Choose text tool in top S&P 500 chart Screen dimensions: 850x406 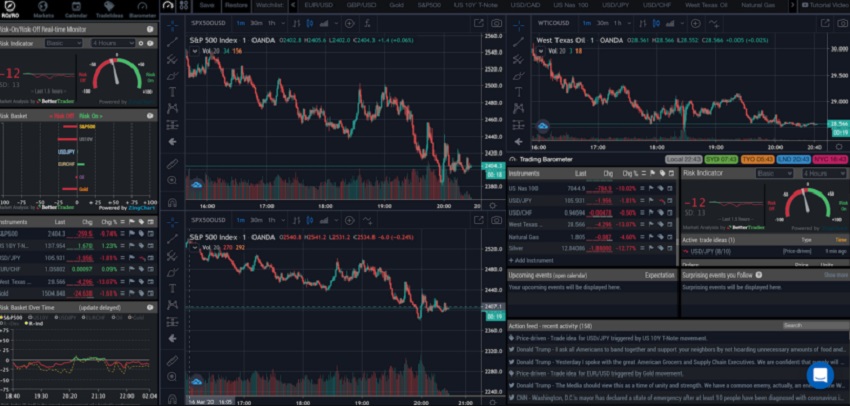tap(172, 92)
